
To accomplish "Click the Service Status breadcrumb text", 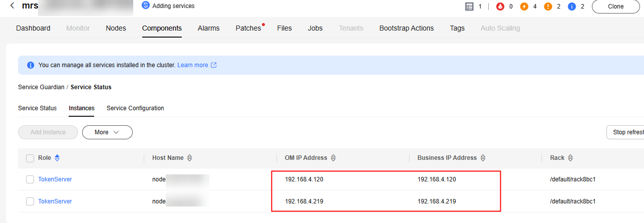I will pyautogui.click(x=91, y=87).
